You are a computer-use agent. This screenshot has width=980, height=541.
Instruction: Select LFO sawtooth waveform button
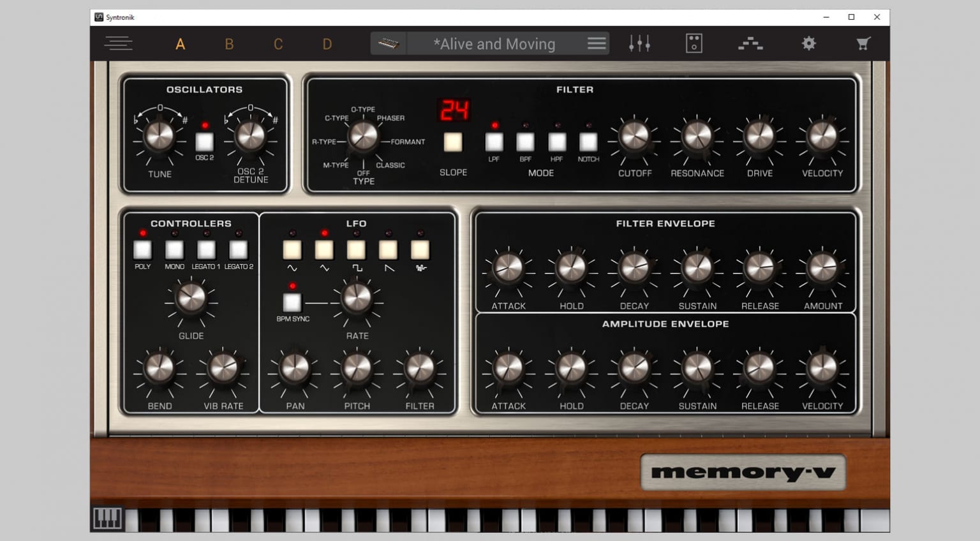pyautogui.click(x=388, y=249)
